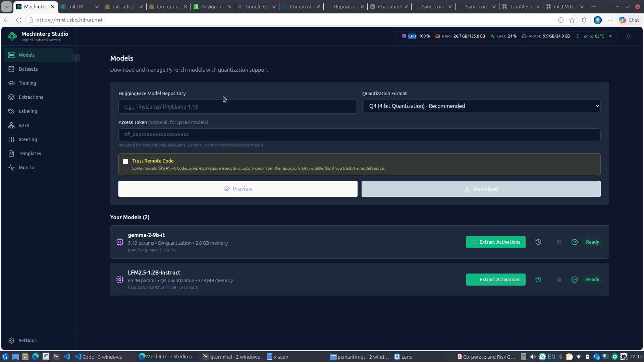Click the VRAM usage indicator icon
Viewport: 644px width, 362px height.
tap(524, 36)
